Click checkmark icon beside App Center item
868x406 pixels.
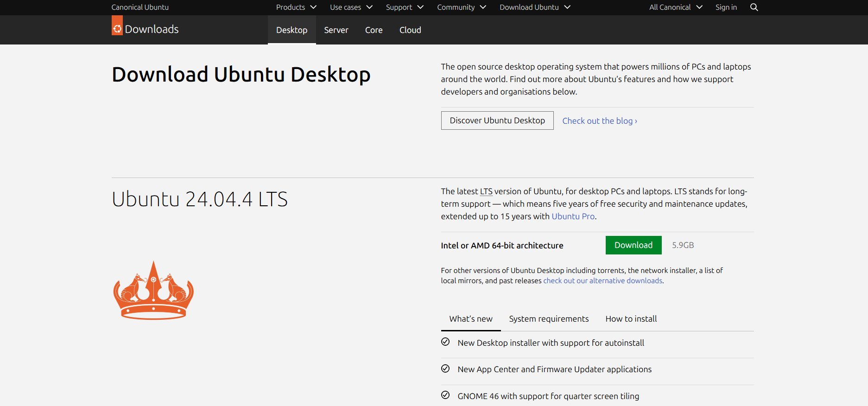[x=445, y=368]
